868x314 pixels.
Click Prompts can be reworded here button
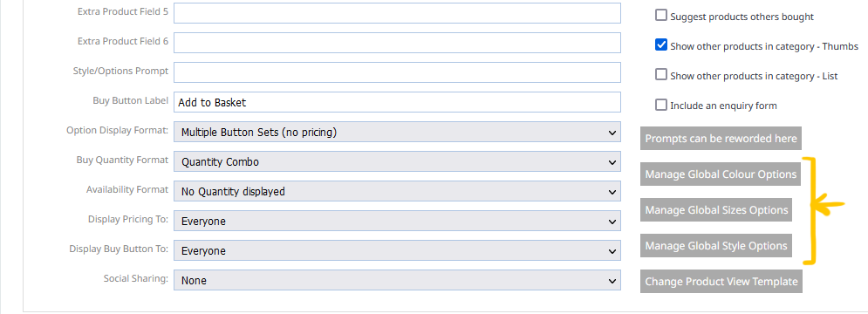pos(721,139)
